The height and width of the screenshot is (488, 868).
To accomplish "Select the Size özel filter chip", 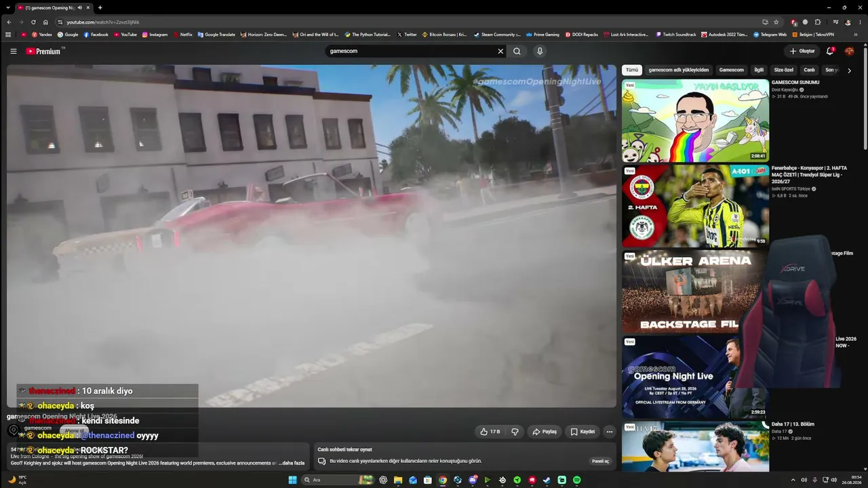I will point(784,70).
